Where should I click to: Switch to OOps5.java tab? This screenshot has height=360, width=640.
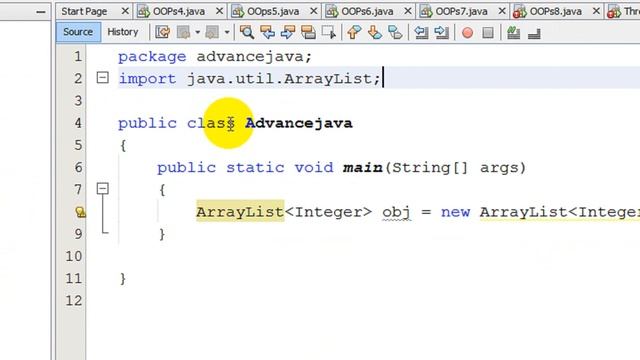point(273,11)
